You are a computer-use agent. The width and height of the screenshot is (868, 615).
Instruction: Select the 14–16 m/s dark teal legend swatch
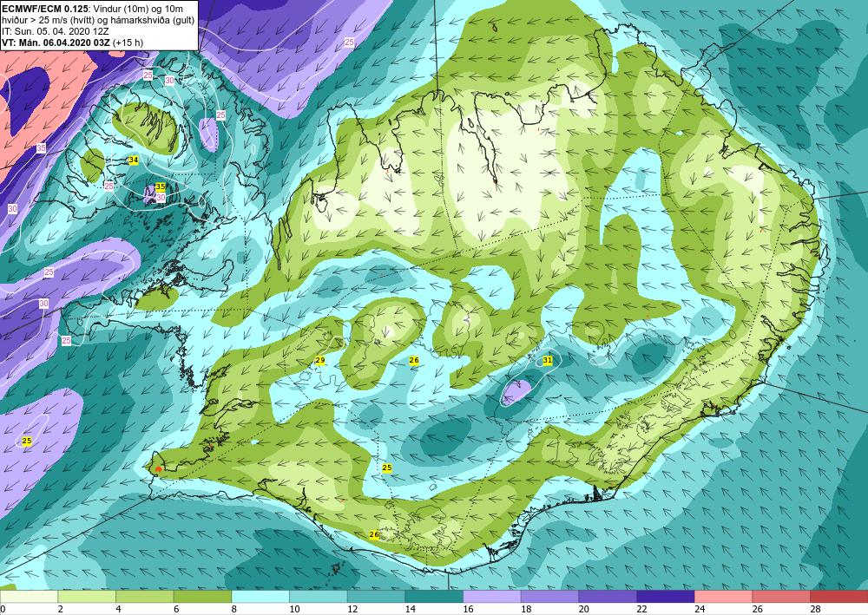coord(433,597)
